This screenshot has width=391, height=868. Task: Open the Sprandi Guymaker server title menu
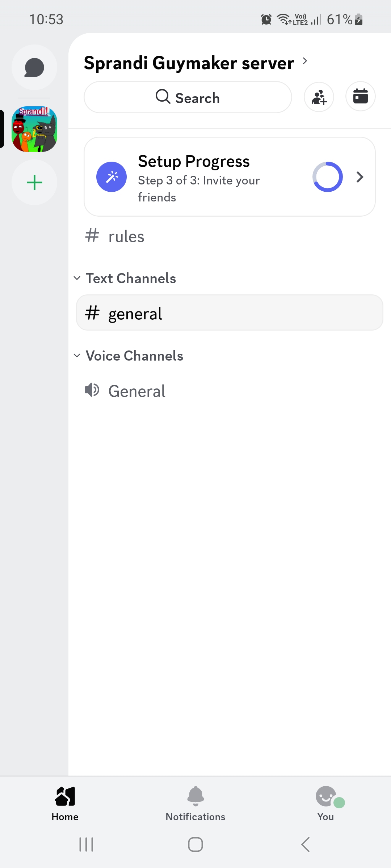click(195, 63)
